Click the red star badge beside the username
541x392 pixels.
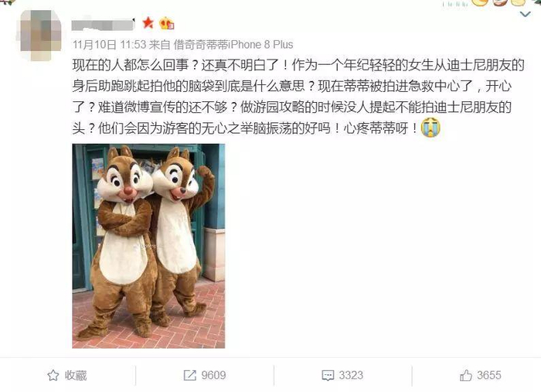tap(148, 22)
